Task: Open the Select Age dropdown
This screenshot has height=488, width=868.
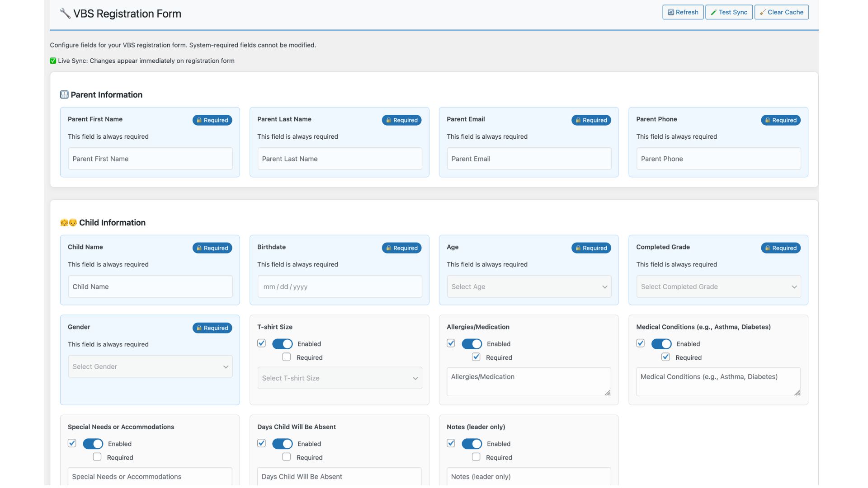Action: (x=529, y=286)
